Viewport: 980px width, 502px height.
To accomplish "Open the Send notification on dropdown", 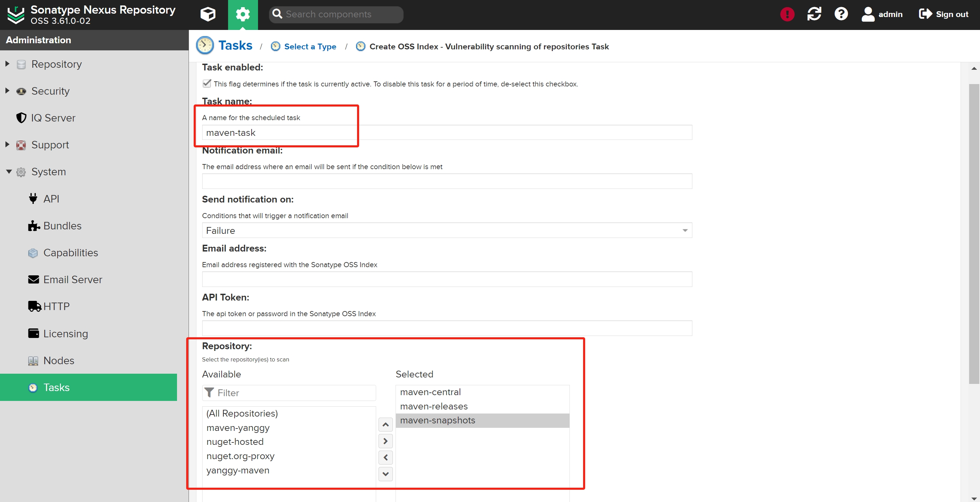I will [x=685, y=230].
